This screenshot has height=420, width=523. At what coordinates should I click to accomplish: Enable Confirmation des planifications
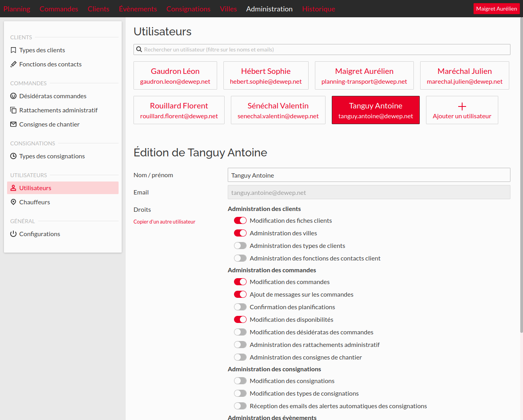tap(240, 307)
